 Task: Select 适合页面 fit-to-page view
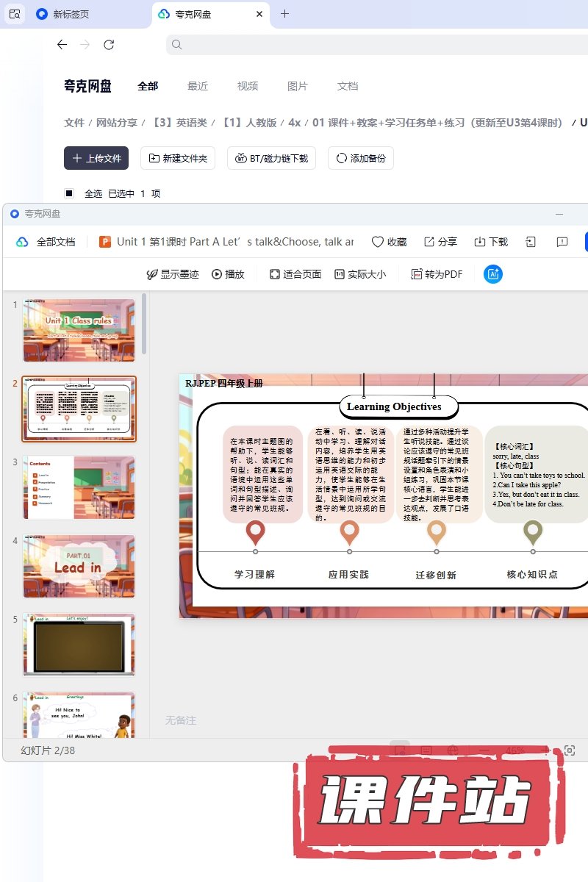pos(295,274)
